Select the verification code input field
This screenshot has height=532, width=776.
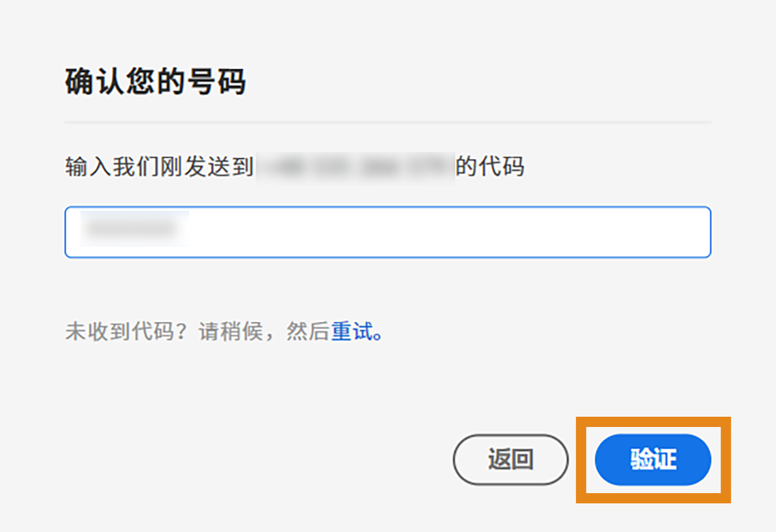[x=388, y=232]
